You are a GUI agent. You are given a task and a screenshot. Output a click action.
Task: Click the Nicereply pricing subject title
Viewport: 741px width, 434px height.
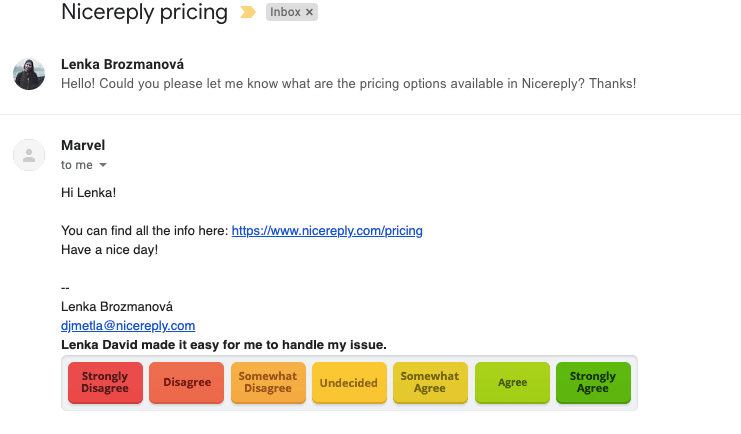click(x=144, y=12)
